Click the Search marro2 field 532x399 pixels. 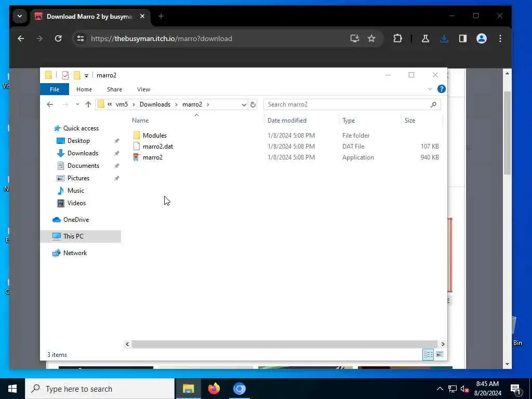point(352,104)
